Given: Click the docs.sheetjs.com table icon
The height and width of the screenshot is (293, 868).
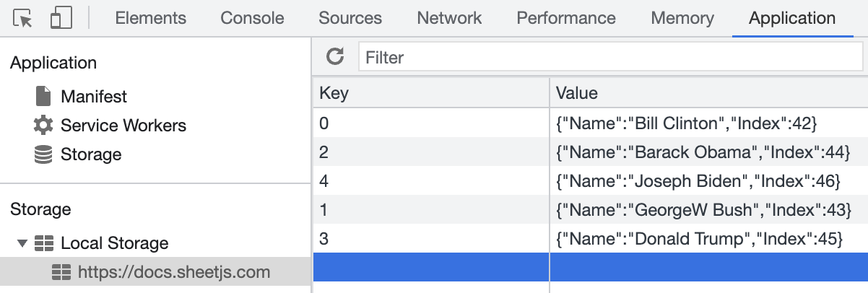Looking at the screenshot, I should pos(61,272).
